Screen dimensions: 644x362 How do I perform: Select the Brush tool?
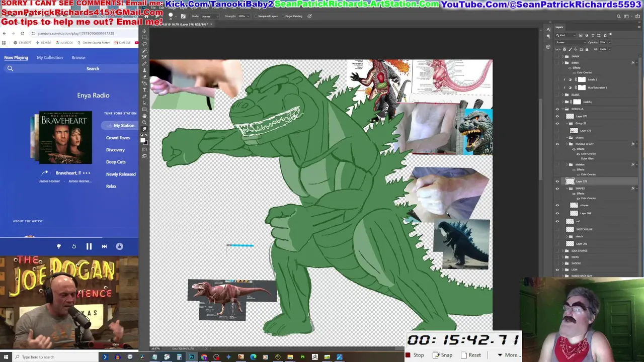[144, 64]
